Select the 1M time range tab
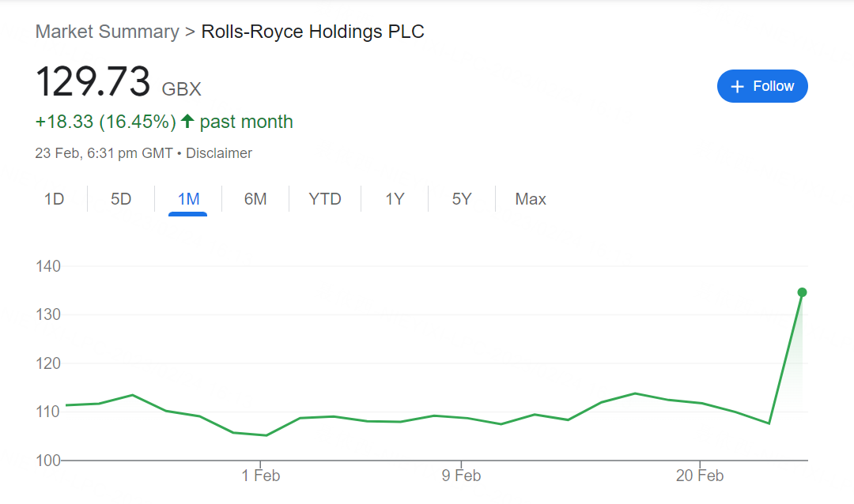854x504 pixels. coord(188,199)
